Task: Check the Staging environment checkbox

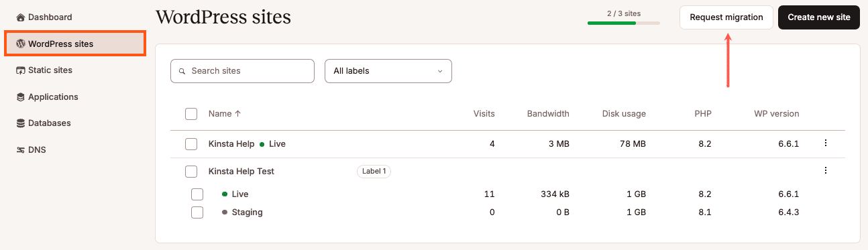Action: coord(197,212)
